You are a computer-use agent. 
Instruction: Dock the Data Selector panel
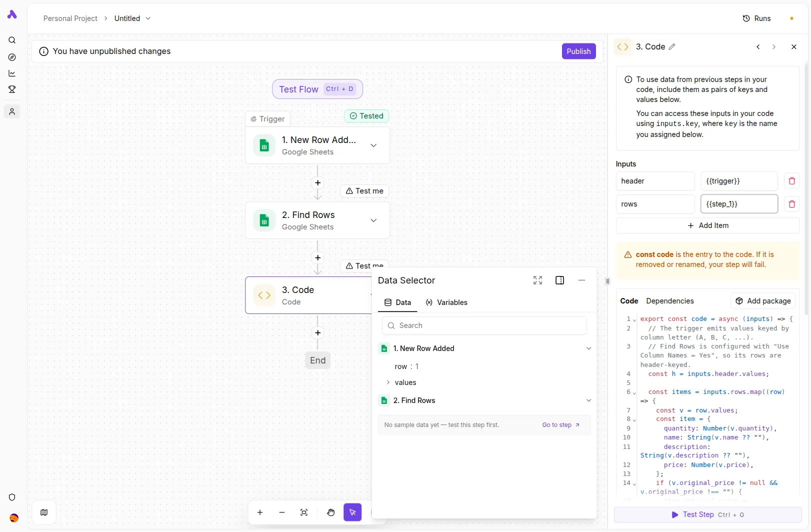point(560,280)
